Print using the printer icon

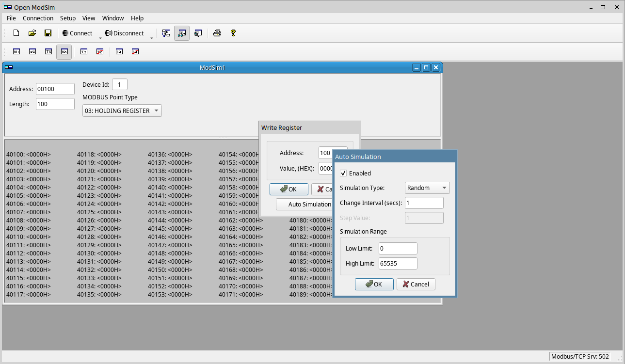click(x=217, y=33)
